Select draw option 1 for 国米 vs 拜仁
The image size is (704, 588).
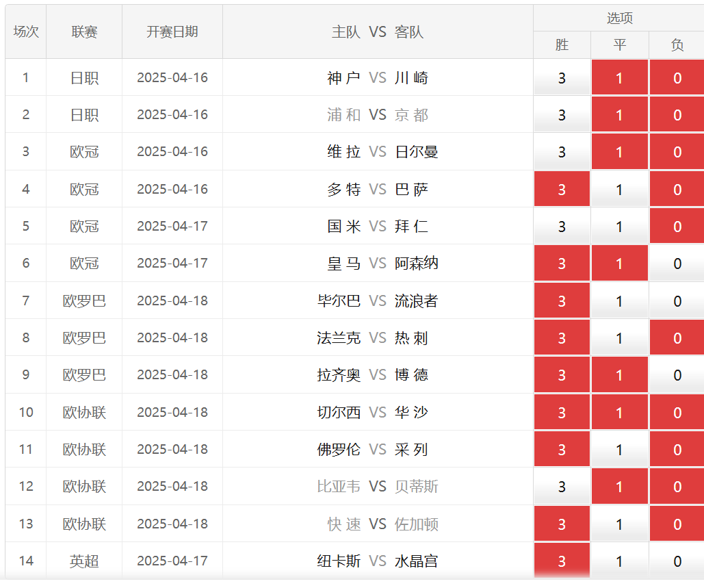pyautogui.click(x=620, y=227)
